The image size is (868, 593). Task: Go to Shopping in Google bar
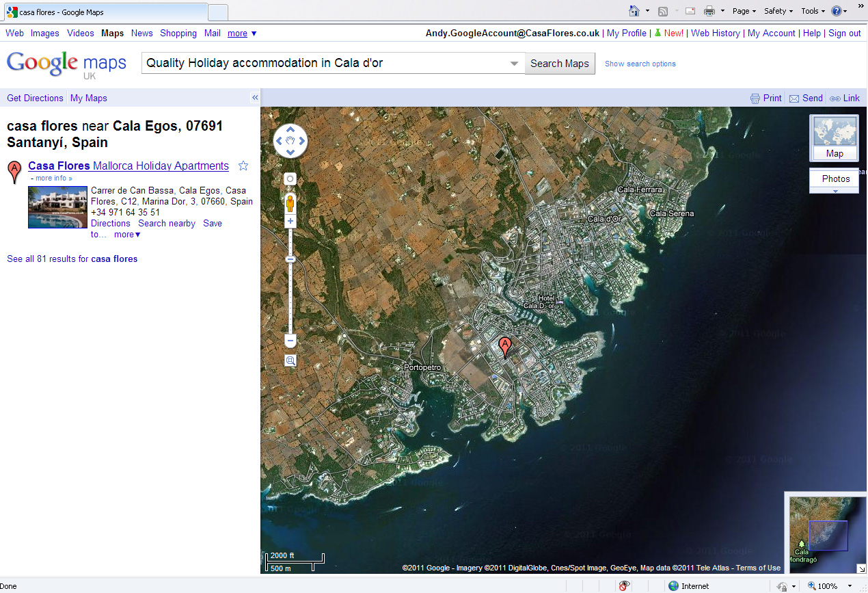click(178, 33)
